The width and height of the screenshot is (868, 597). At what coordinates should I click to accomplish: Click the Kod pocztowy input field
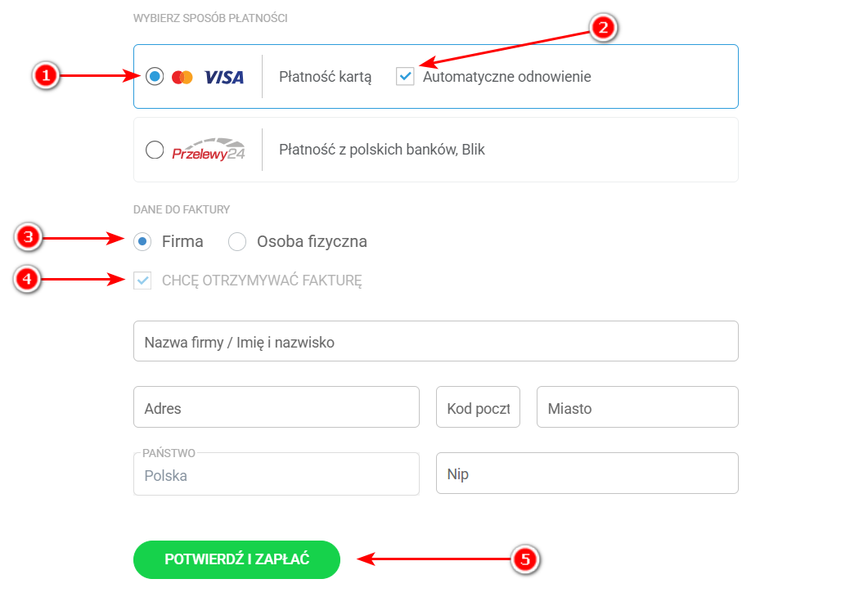coord(478,407)
